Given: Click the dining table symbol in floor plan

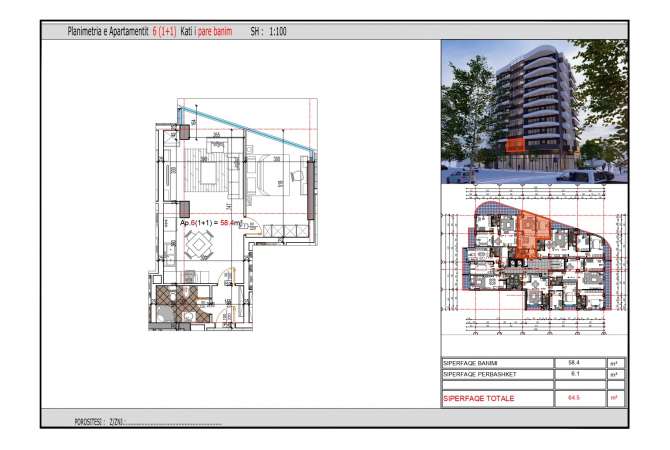Looking at the screenshot, I should coord(198,244).
